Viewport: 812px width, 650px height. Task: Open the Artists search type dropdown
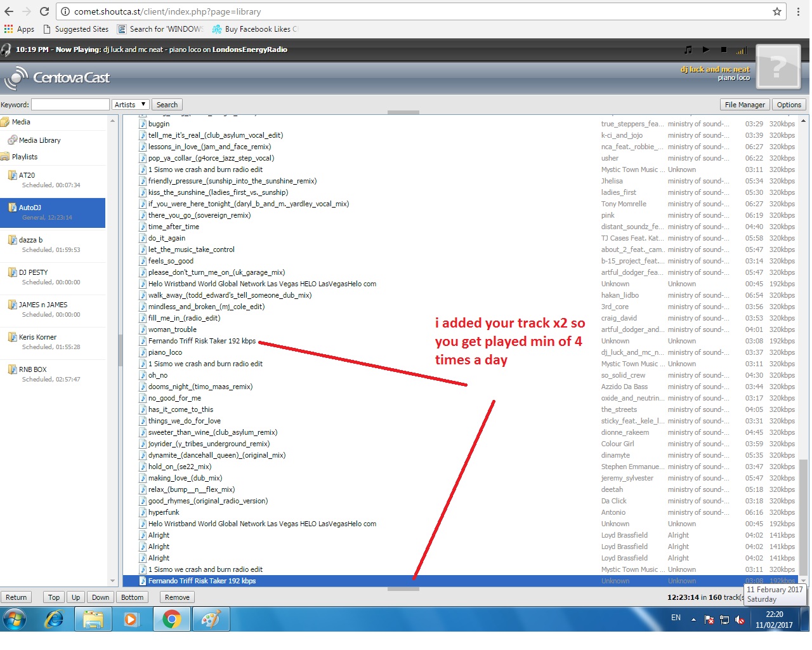(130, 105)
